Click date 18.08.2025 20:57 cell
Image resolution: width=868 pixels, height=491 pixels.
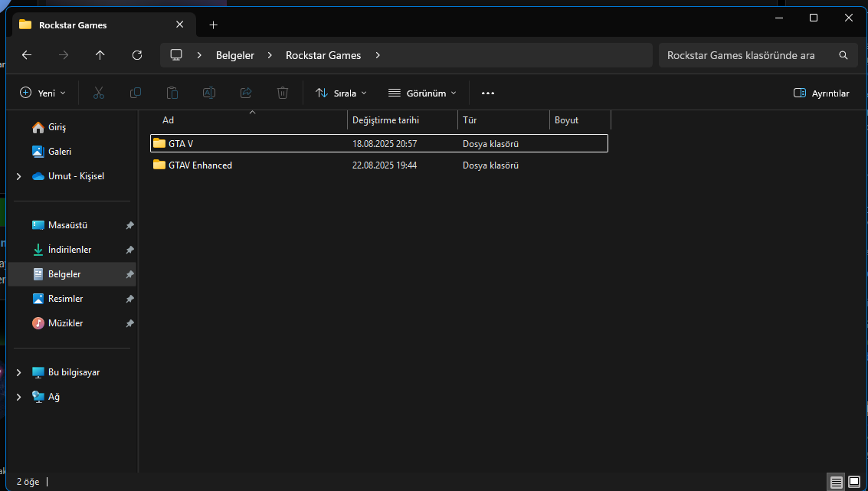click(x=385, y=144)
